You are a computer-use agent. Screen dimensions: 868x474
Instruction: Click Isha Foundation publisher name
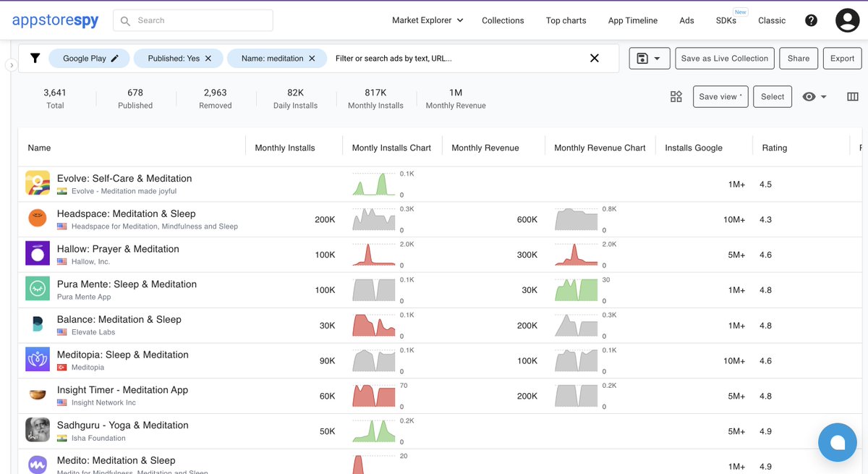(98, 439)
